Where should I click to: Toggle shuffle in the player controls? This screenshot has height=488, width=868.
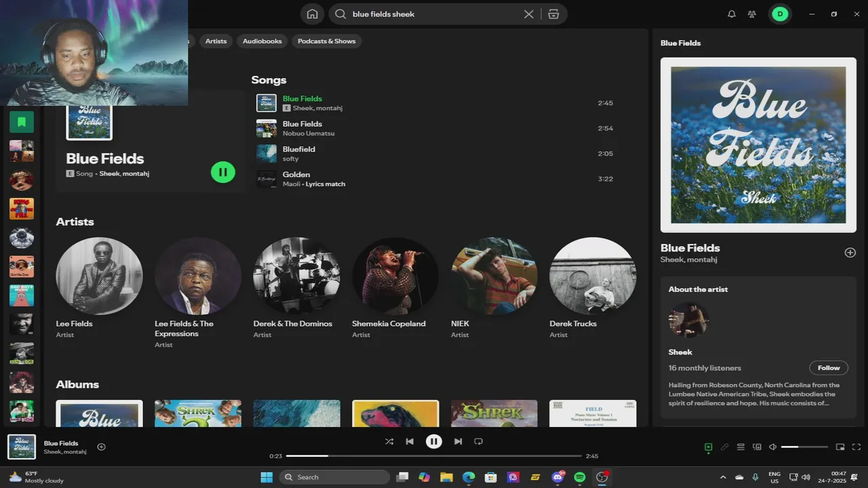point(389,441)
